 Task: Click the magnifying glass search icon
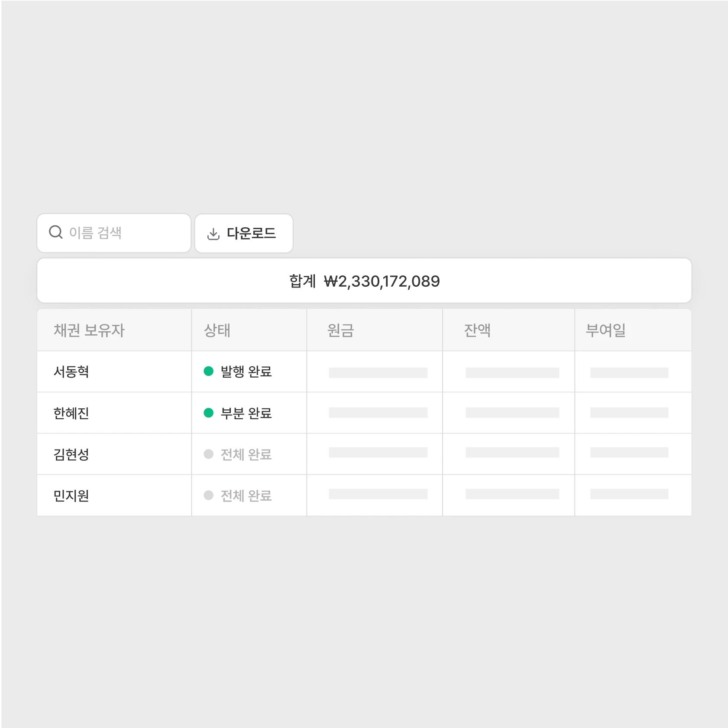55,233
